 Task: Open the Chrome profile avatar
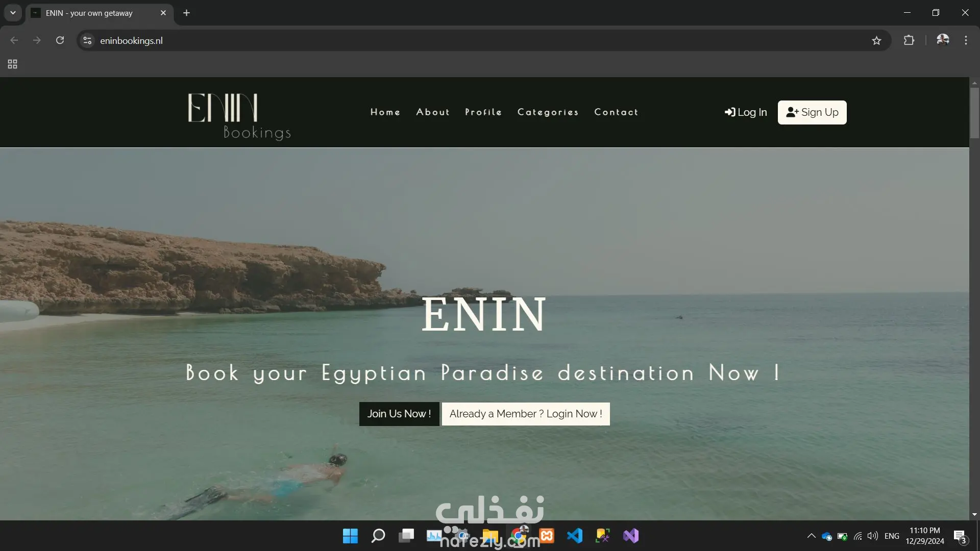[942, 40]
